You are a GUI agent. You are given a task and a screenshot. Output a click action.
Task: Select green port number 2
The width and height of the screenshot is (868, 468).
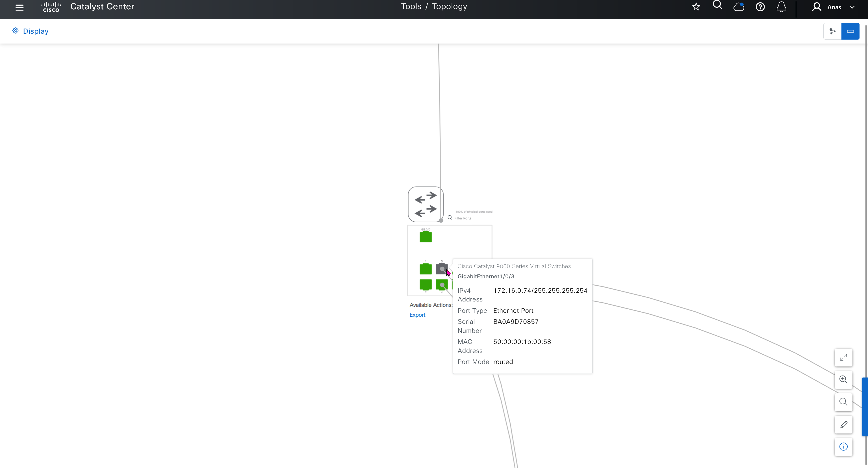[425, 284]
